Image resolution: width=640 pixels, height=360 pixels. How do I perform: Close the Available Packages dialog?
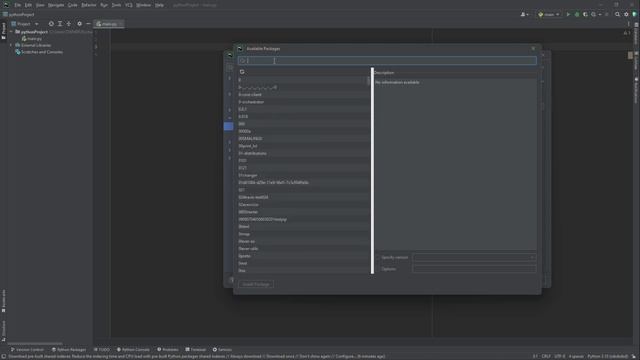[533, 49]
